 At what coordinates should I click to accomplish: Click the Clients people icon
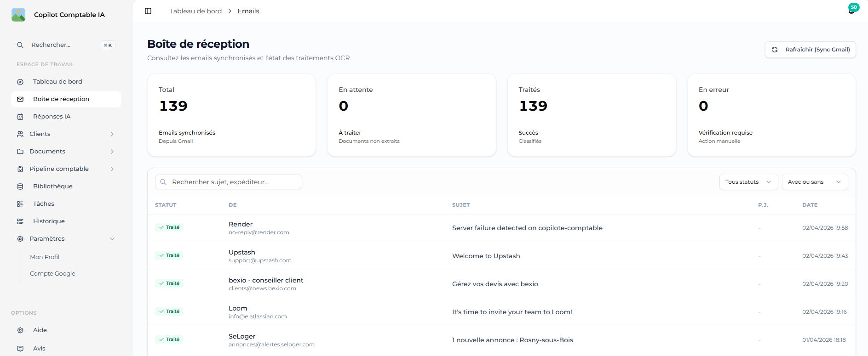pyautogui.click(x=20, y=134)
